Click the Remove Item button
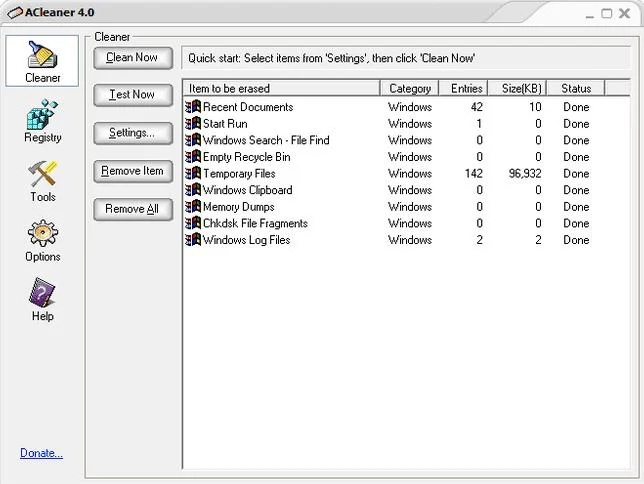This screenshot has width=644, height=484. pos(133,171)
